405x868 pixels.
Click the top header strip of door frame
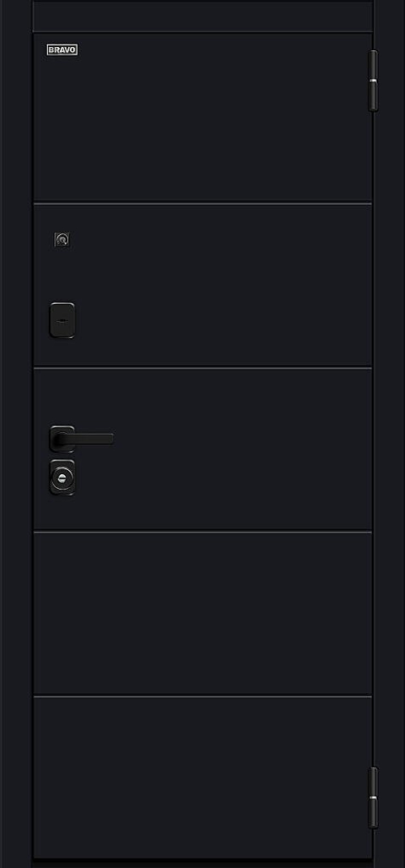click(202, 16)
